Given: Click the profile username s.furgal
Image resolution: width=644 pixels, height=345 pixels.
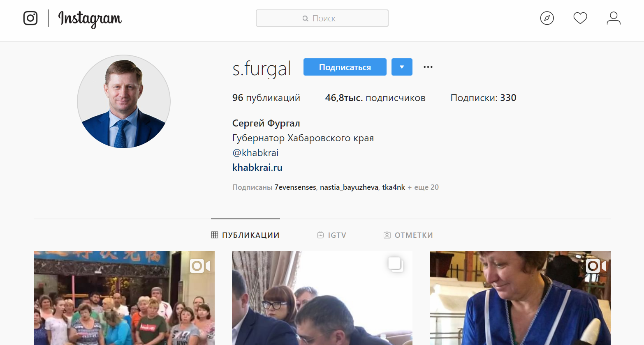Looking at the screenshot, I should pyautogui.click(x=262, y=68).
